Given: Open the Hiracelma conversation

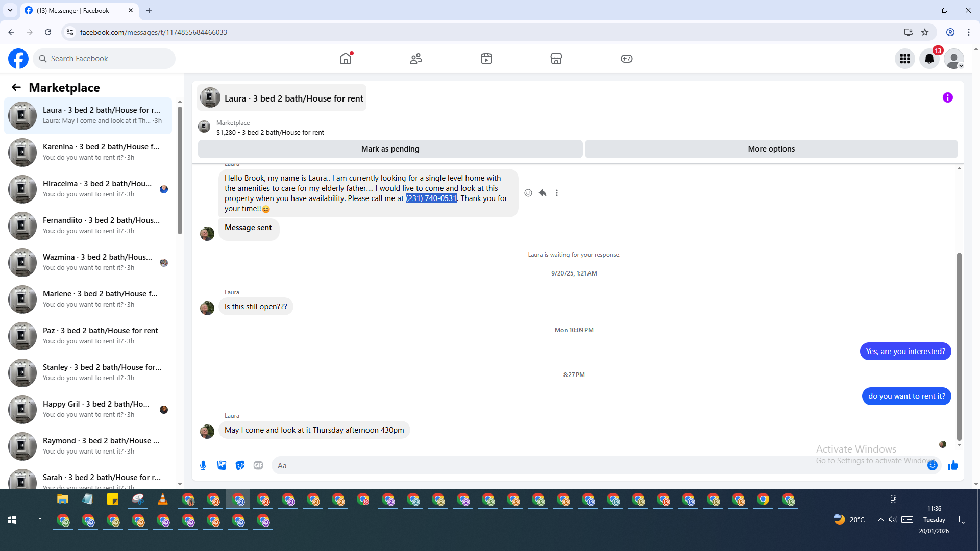Looking at the screenshot, I should tap(88, 189).
